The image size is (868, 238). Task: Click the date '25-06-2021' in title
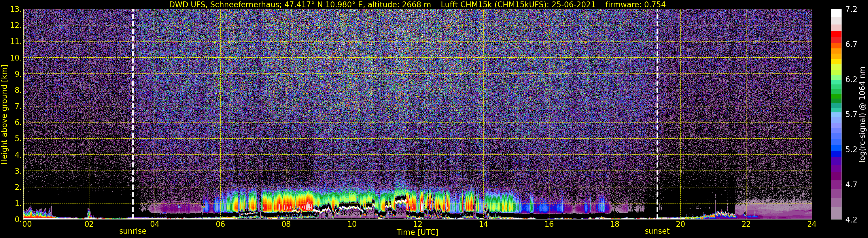(x=574, y=5)
